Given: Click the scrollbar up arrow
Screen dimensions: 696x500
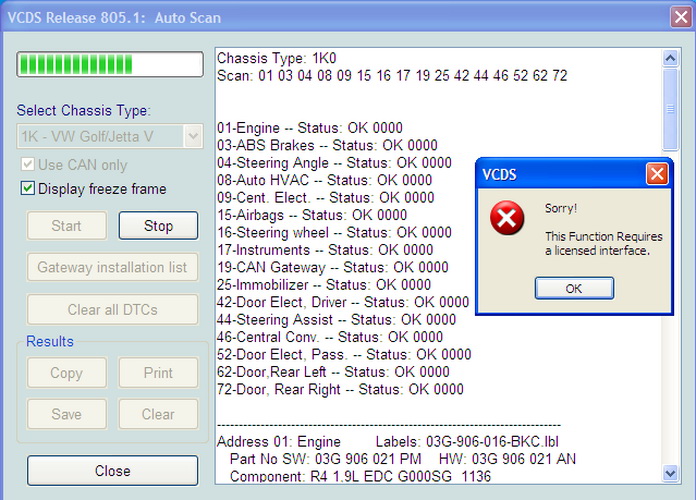Looking at the screenshot, I should (670, 58).
